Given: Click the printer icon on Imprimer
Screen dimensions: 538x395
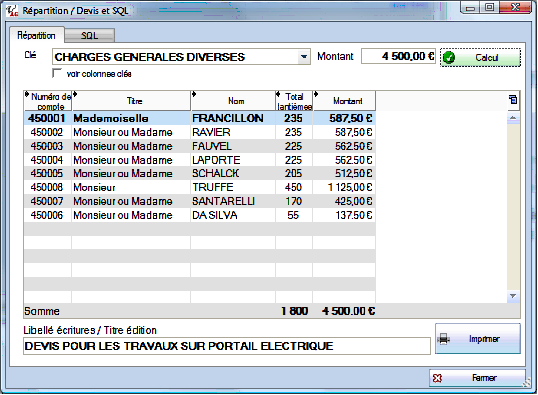Looking at the screenshot, I should coord(444,339).
